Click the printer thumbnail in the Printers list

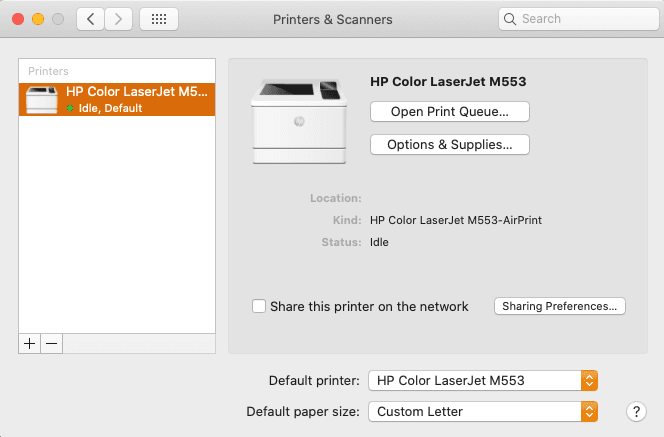point(41,100)
